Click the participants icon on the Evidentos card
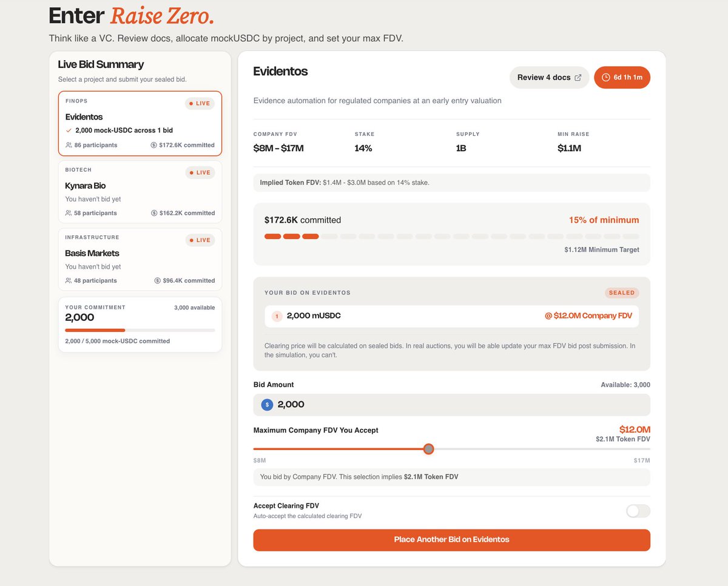The width and height of the screenshot is (728, 586). click(x=69, y=145)
